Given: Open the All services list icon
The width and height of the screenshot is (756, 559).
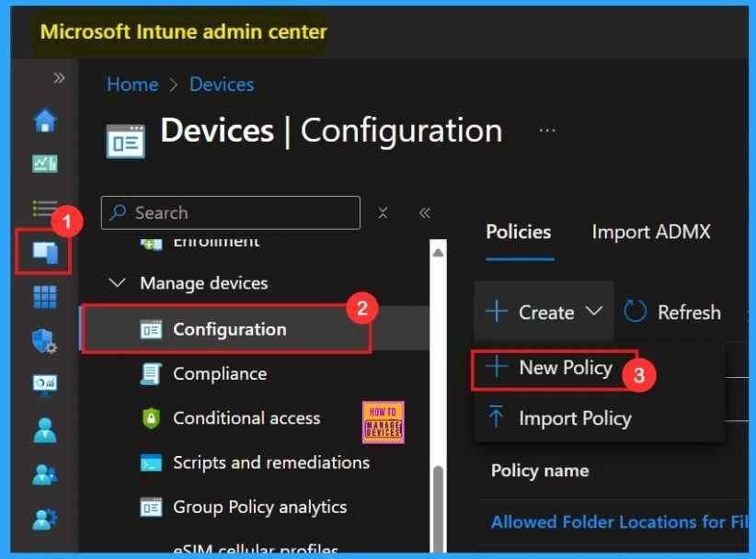Looking at the screenshot, I should pos(45,209).
